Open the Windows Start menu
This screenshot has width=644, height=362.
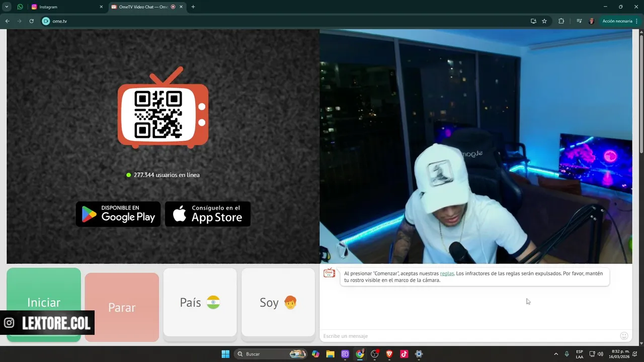point(225,354)
